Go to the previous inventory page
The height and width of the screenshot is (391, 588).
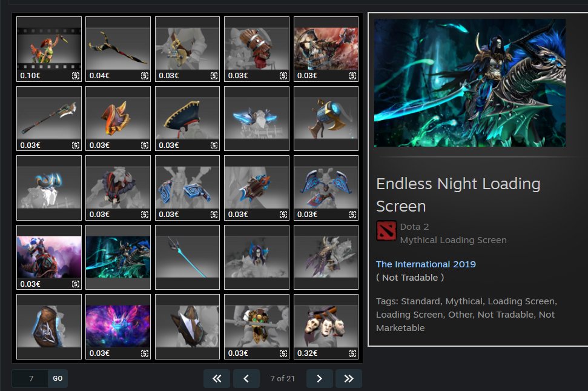tap(246, 379)
